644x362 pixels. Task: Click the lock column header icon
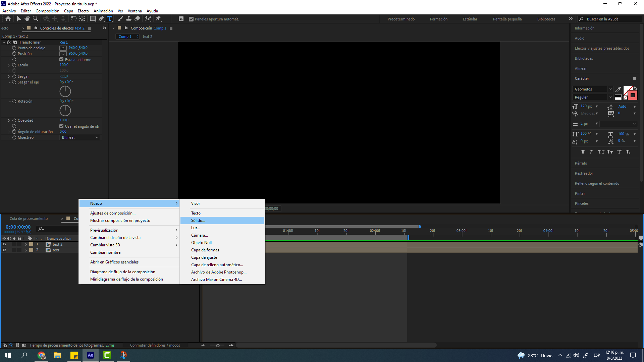[x=19, y=239]
